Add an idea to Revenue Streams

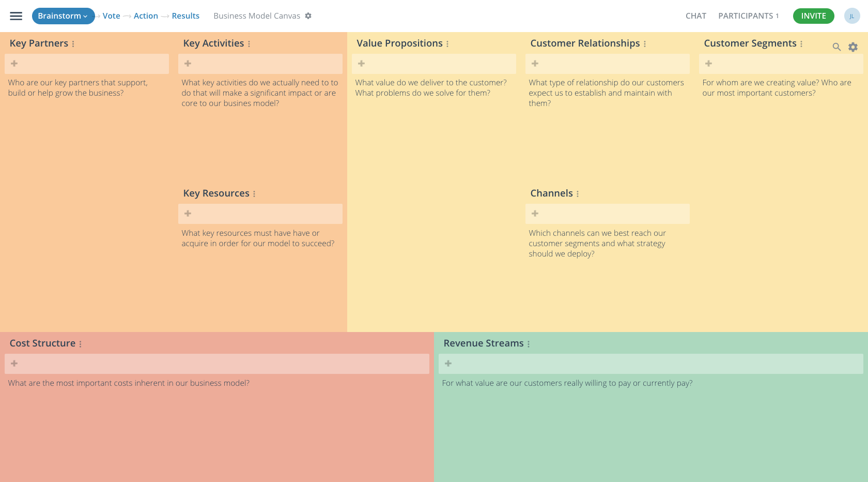pyautogui.click(x=448, y=364)
